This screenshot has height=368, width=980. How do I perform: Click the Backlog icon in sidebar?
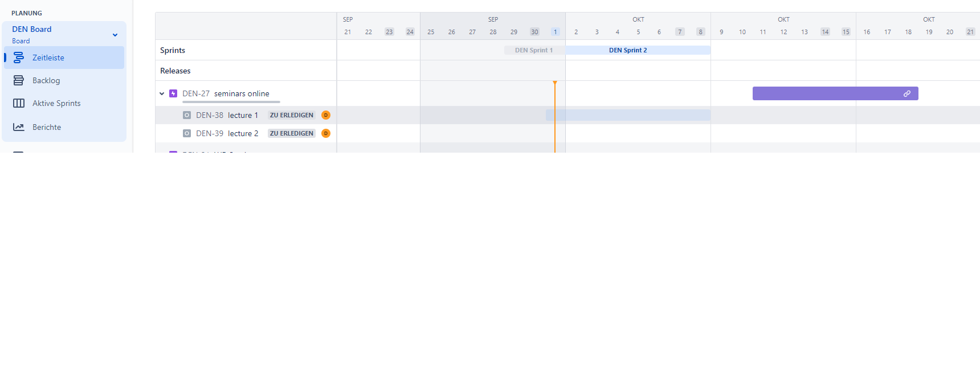(x=19, y=80)
